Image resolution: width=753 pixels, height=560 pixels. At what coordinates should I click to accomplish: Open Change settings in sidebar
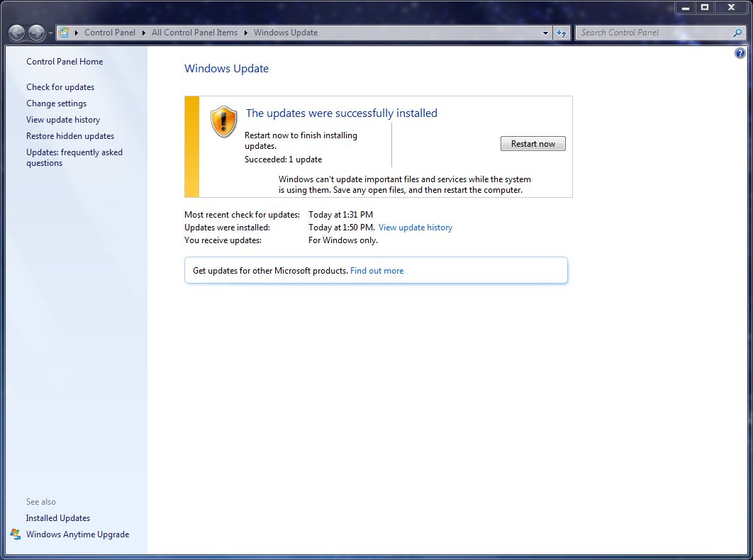[56, 103]
